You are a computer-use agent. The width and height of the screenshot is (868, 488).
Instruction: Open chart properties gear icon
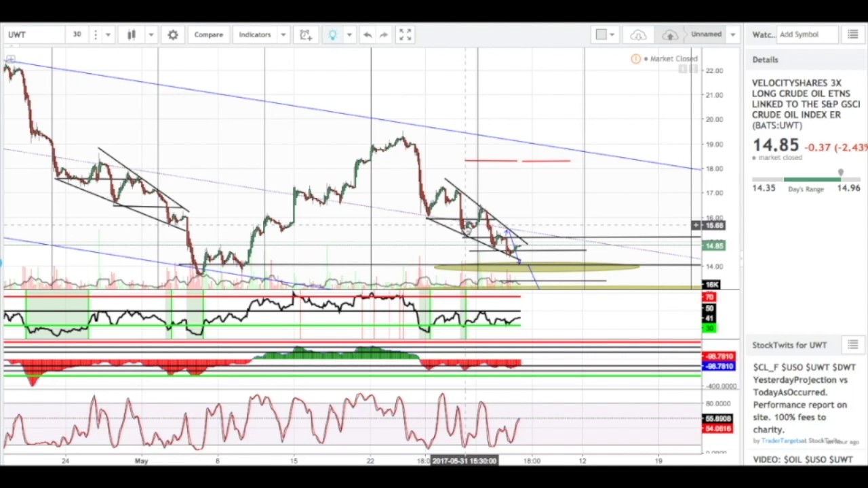(173, 35)
